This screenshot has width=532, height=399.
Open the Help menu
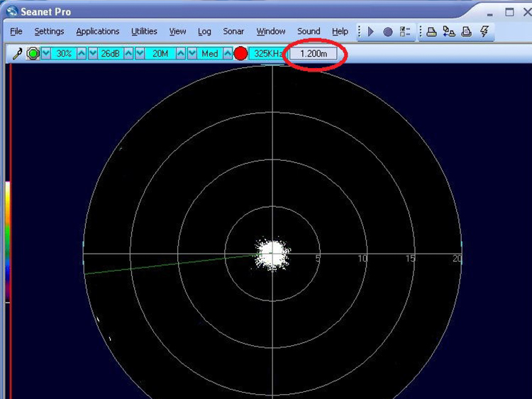pyautogui.click(x=340, y=31)
